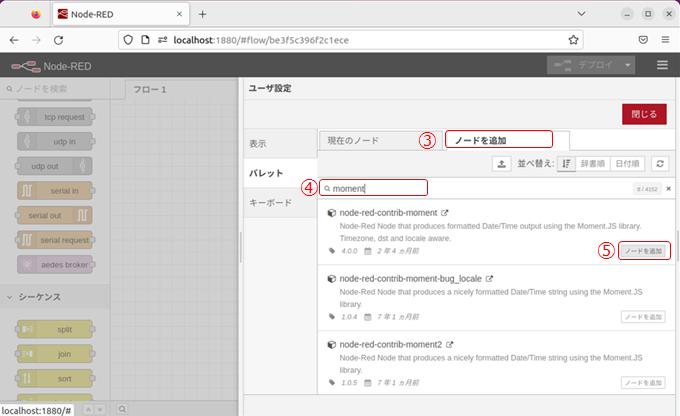Viewport: 680px width, 416px height.
Task: Sort the module list by 日付順
Action: pyautogui.click(x=627, y=164)
